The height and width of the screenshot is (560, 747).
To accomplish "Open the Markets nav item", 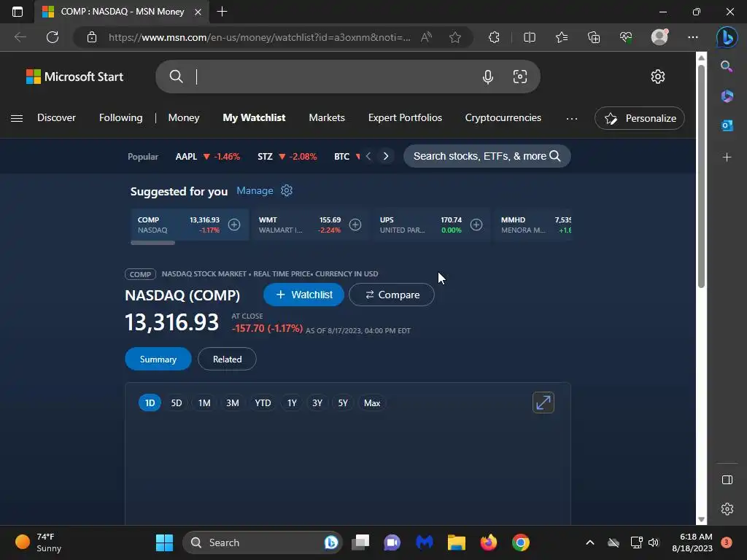I will [x=327, y=117].
